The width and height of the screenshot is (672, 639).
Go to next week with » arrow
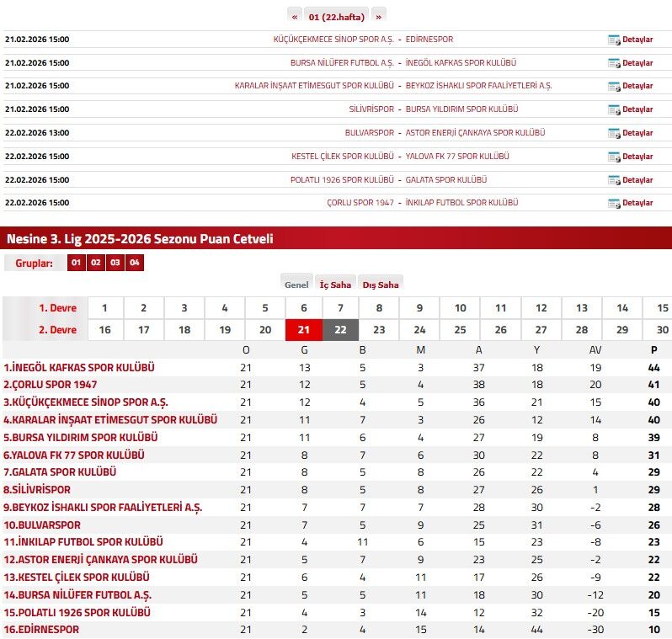(x=379, y=16)
